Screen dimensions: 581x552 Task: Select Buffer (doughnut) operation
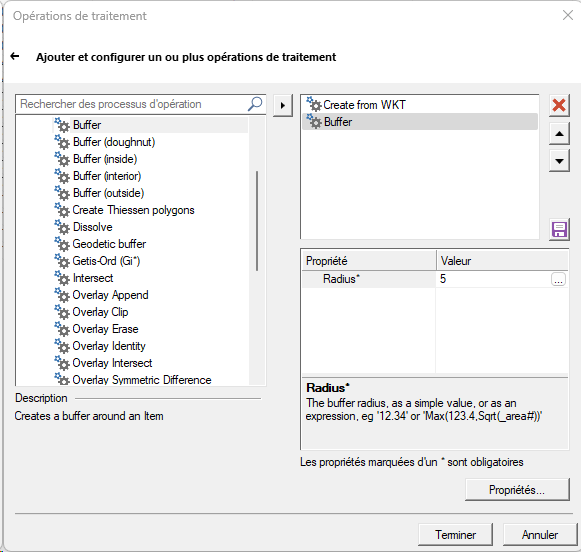click(x=114, y=142)
